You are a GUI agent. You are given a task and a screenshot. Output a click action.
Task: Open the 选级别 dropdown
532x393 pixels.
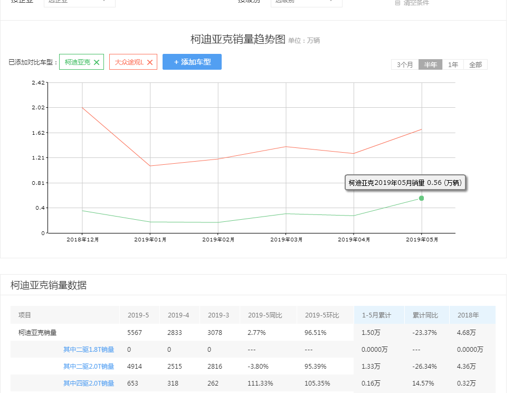pyautogui.click(x=306, y=2)
